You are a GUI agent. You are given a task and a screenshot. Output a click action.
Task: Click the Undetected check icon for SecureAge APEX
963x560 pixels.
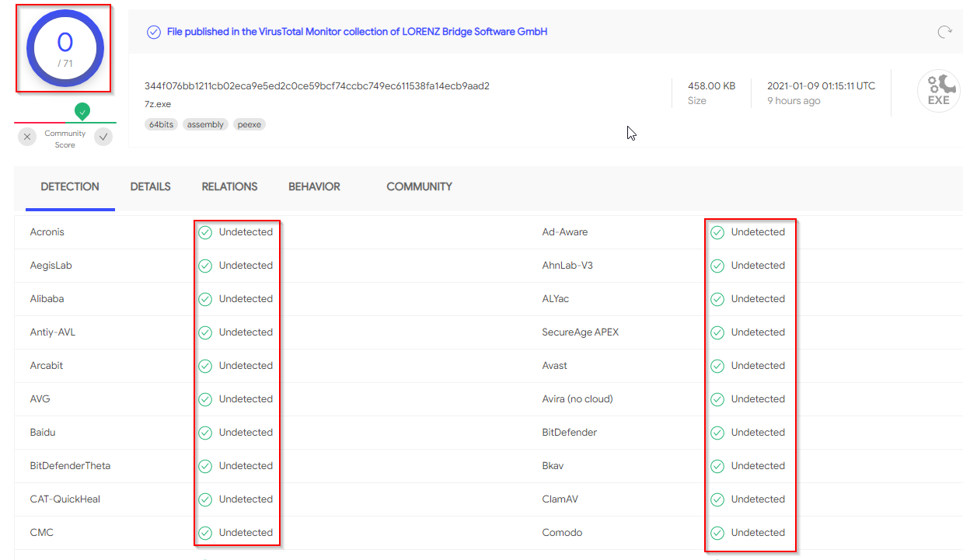pyautogui.click(x=717, y=332)
